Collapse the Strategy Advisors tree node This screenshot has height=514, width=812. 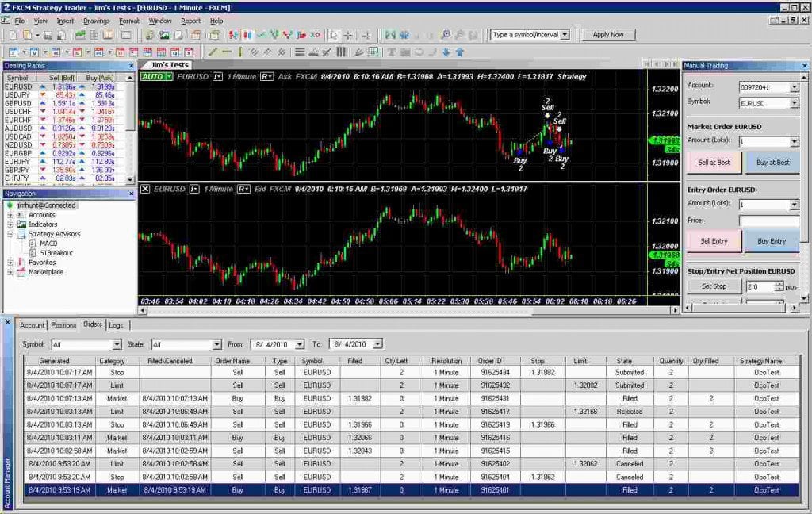[10, 234]
